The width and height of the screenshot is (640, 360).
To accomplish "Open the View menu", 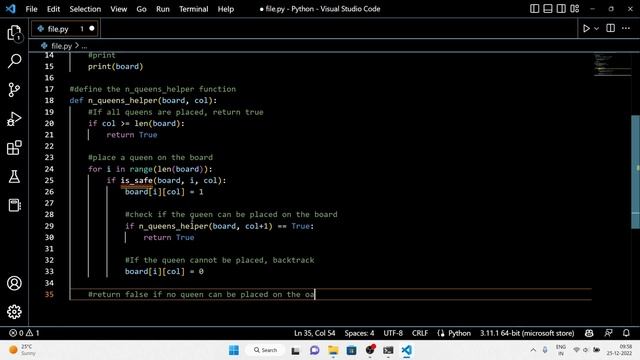I will pyautogui.click(x=118, y=9).
